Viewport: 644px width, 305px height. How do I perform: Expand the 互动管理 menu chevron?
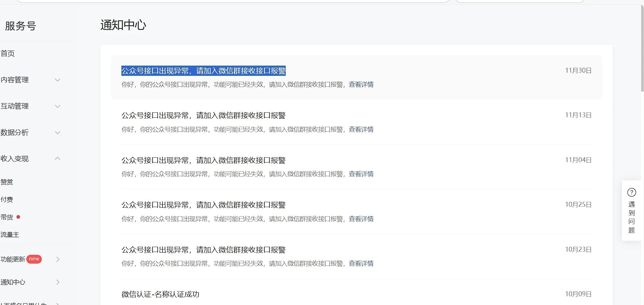[58, 106]
